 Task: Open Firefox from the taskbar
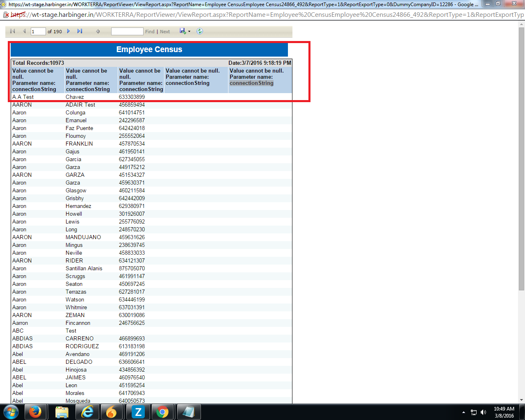pyautogui.click(x=35, y=412)
